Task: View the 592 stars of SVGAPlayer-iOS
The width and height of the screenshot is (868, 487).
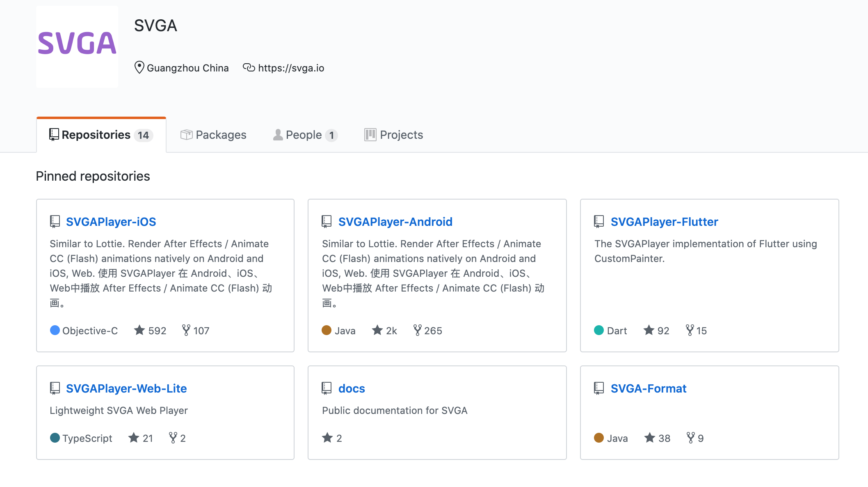Action: click(150, 331)
